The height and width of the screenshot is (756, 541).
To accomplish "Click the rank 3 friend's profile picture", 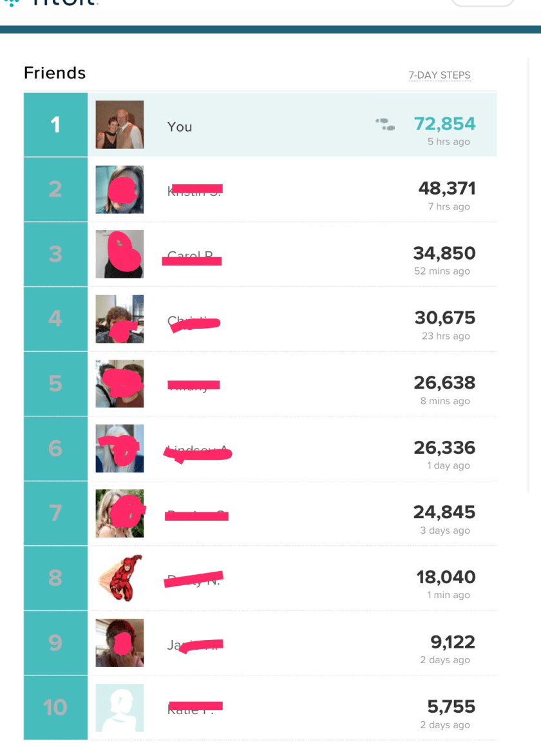I will (120, 254).
